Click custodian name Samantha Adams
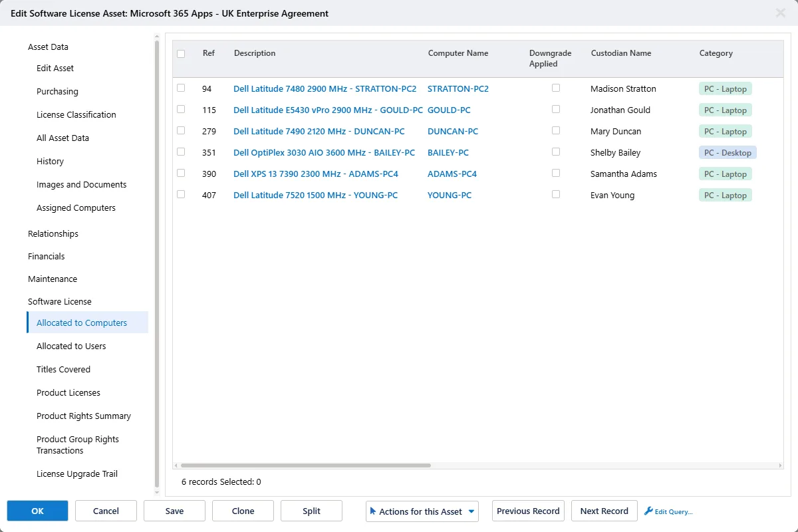This screenshot has height=532, width=798. [624, 174]
